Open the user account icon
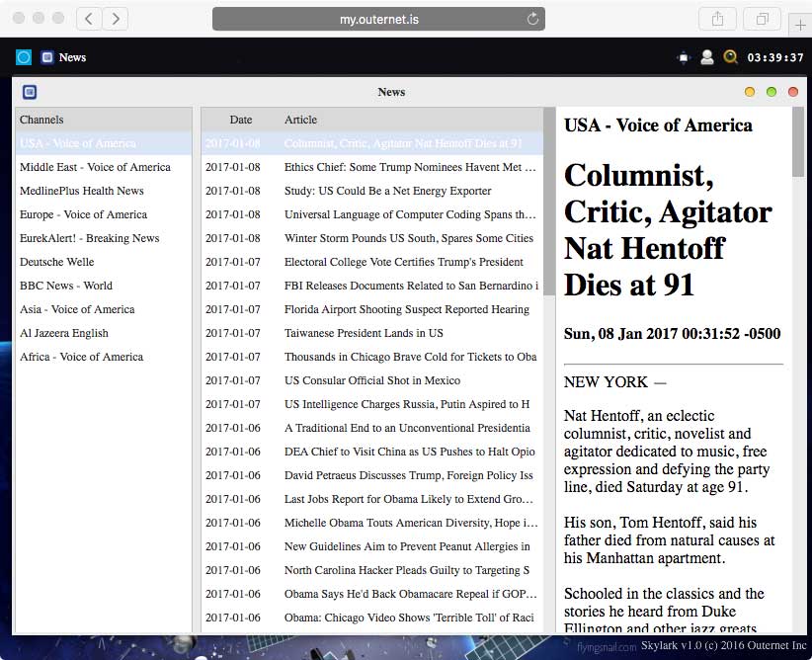 tap(707, 57)
